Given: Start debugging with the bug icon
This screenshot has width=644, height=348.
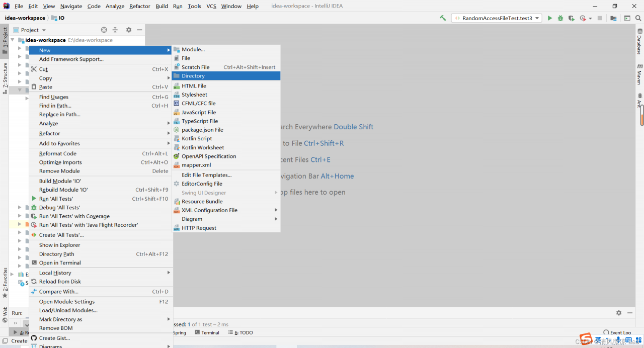Looking at the screenshot, I should coord(560,18).
